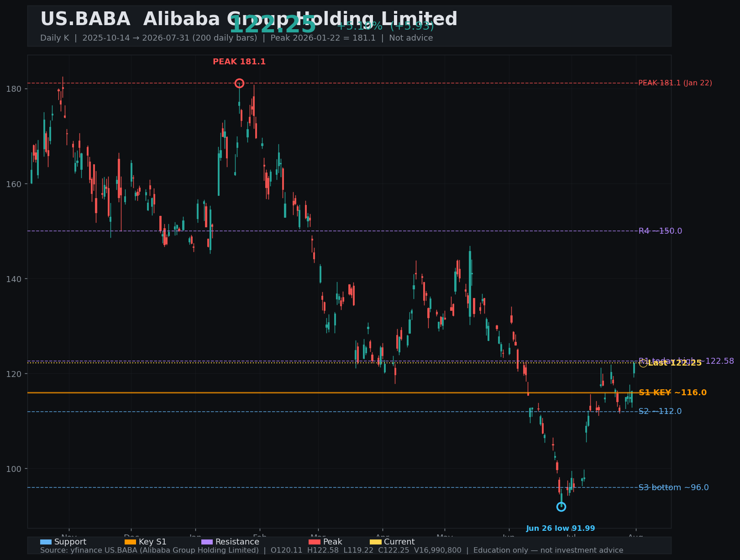Image resolution: width=740 pixels, height=560 pixels.
Task: Click the 'Peak' legend label
Action: [332, 542]
